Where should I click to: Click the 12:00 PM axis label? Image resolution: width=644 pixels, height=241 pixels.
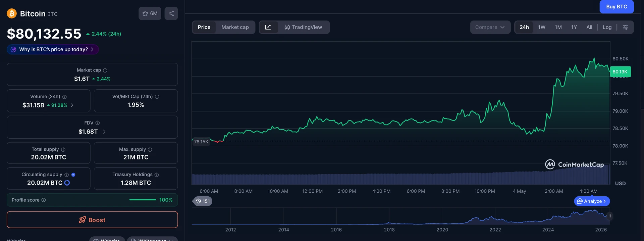(313, 191)
